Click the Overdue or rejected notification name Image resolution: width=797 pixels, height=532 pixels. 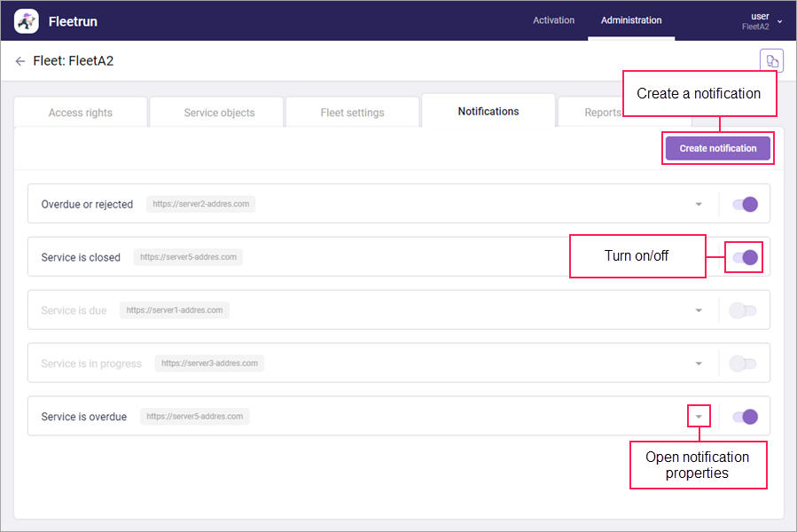coord(87,205)
